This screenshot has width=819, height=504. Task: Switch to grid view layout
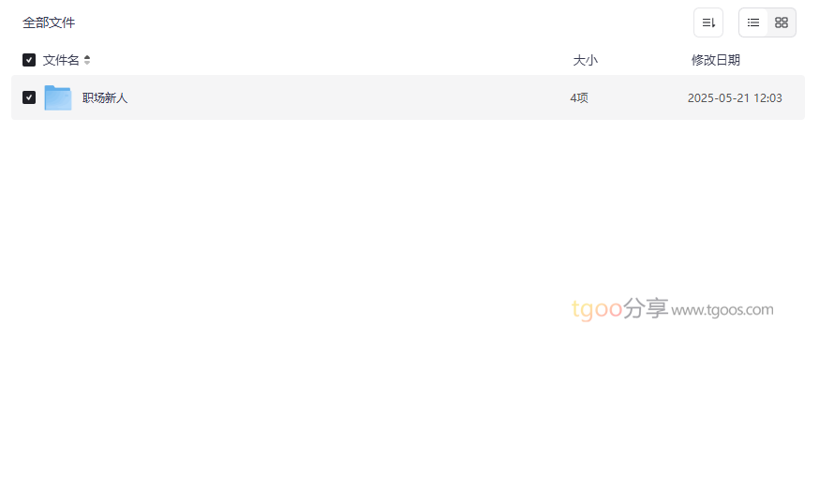coord(782,22)
